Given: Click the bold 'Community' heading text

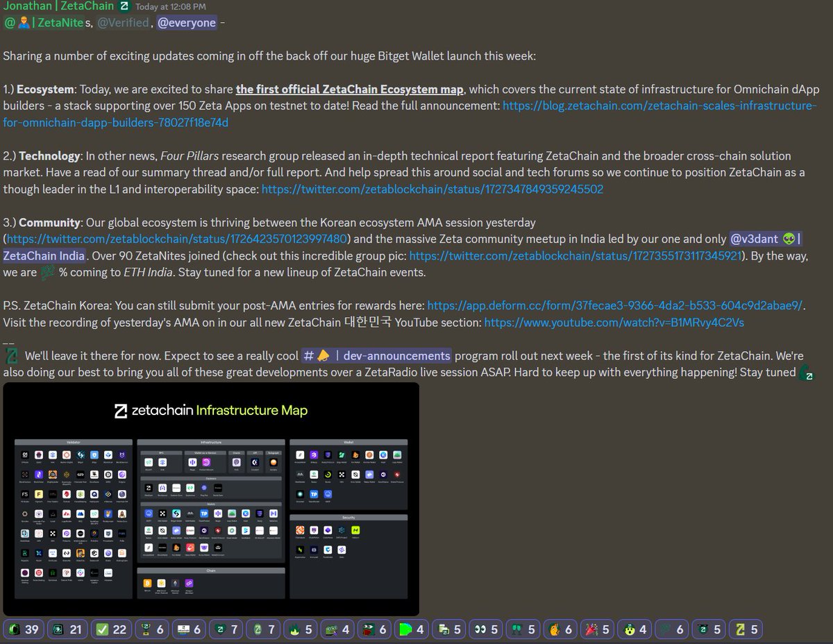Looking at the screenshot, I should point(50,223).
